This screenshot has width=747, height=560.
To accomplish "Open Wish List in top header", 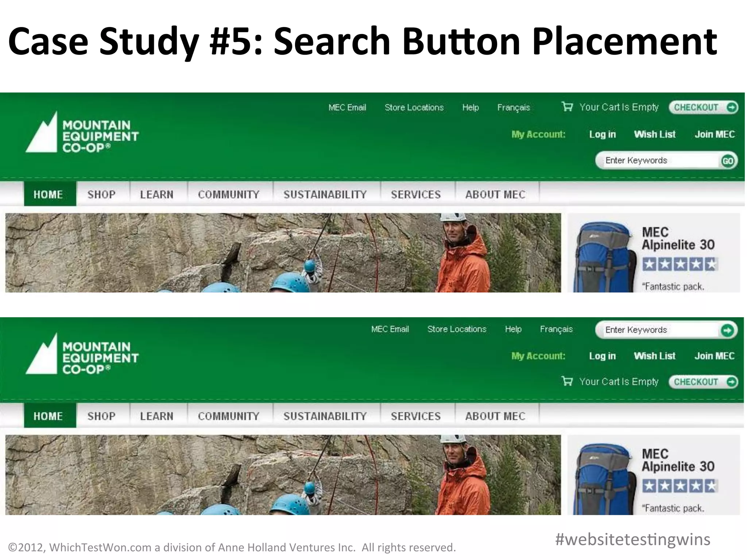I will 655,135.
